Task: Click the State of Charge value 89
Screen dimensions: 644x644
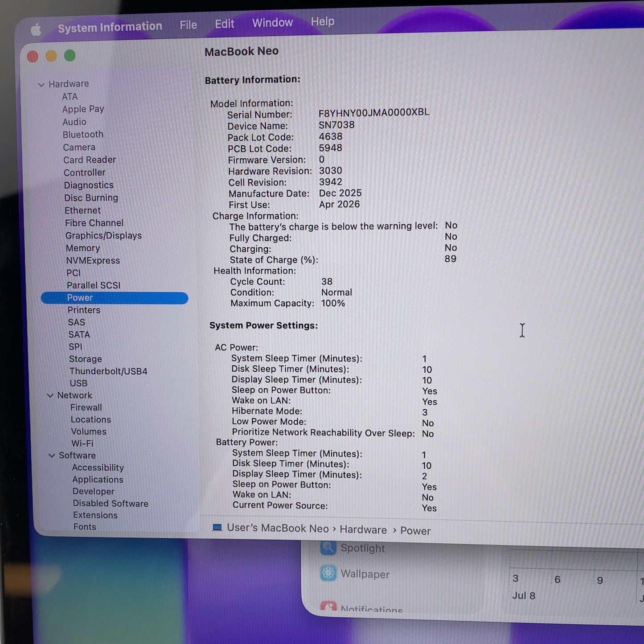Action: [x=450, y=259]
